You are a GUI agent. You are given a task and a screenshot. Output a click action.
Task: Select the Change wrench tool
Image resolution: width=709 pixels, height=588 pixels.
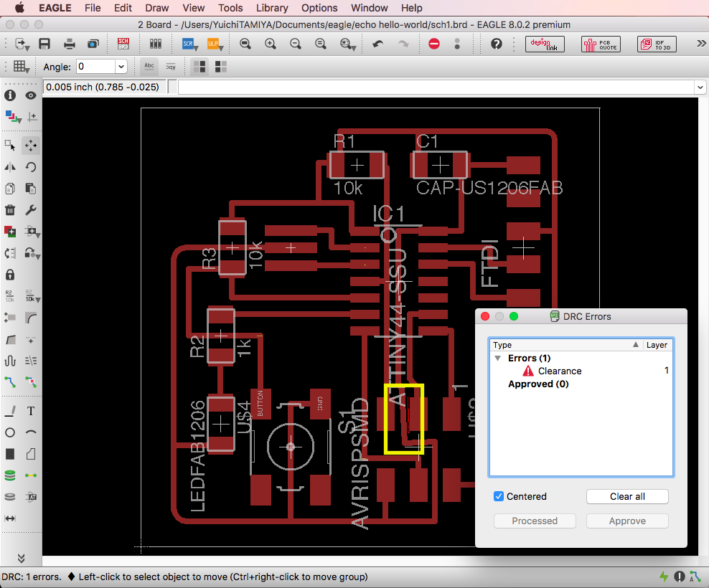tap(31, 210)
